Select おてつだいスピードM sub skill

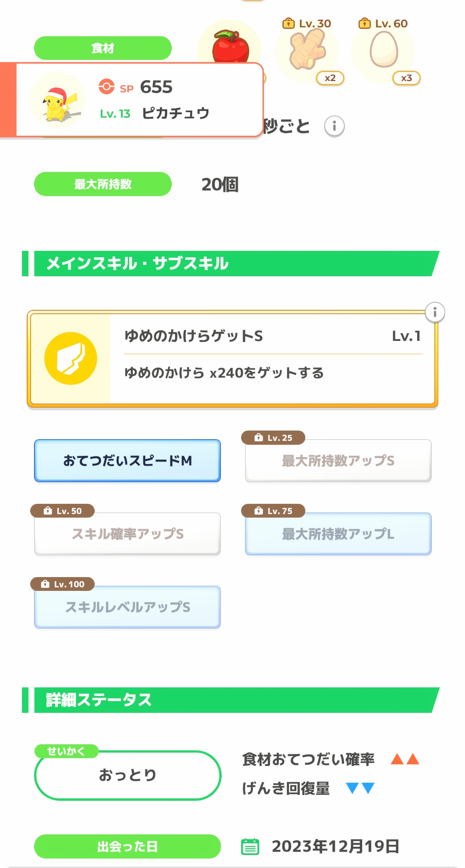tap(127, 461)
